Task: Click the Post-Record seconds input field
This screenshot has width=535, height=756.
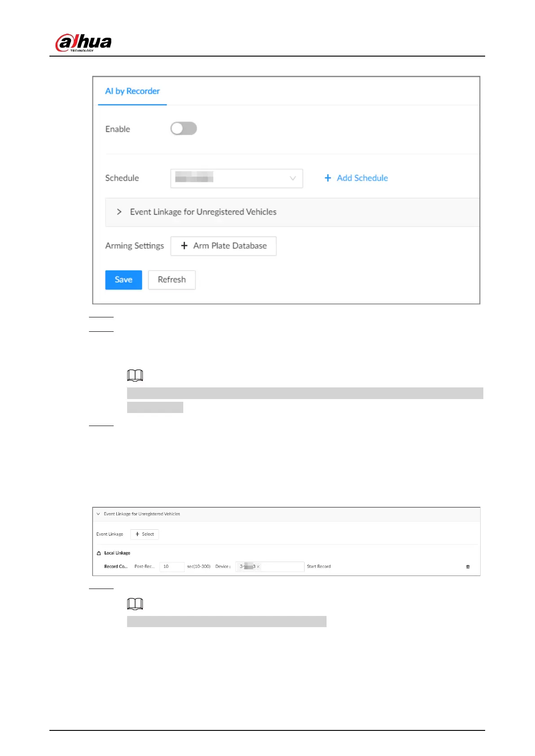Action: pos(172,567)
